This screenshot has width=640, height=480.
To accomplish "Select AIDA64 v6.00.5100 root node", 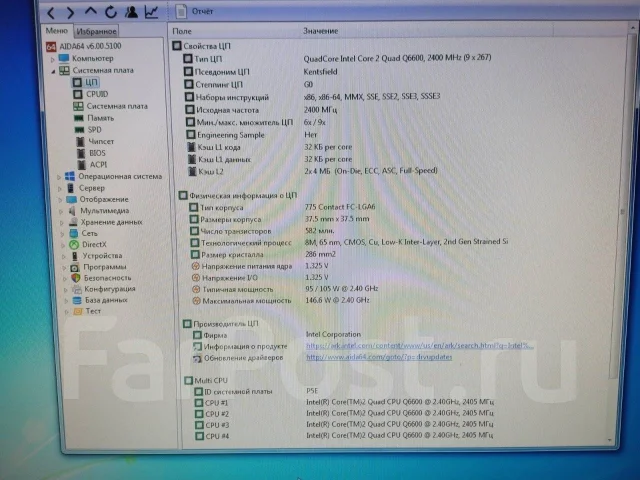I will click(x=84, y=46).
